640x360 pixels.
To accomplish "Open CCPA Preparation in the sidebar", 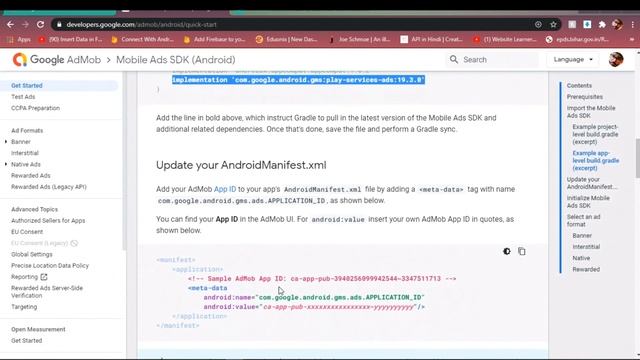I will (36, 108).
